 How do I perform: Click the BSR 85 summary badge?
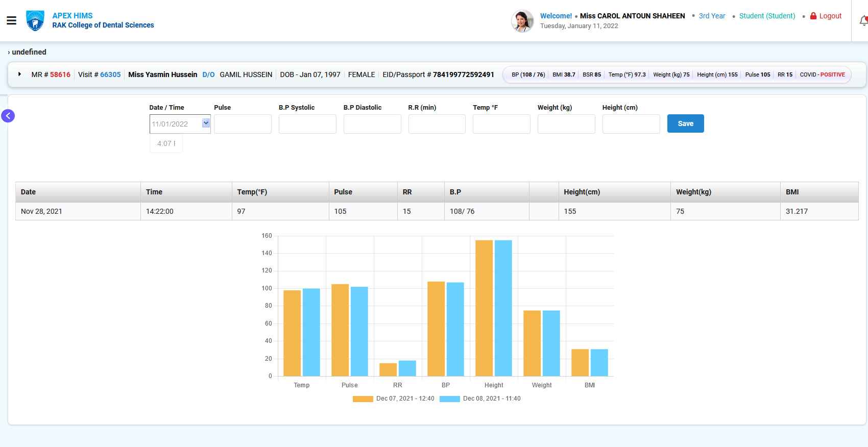coord(592,74)
